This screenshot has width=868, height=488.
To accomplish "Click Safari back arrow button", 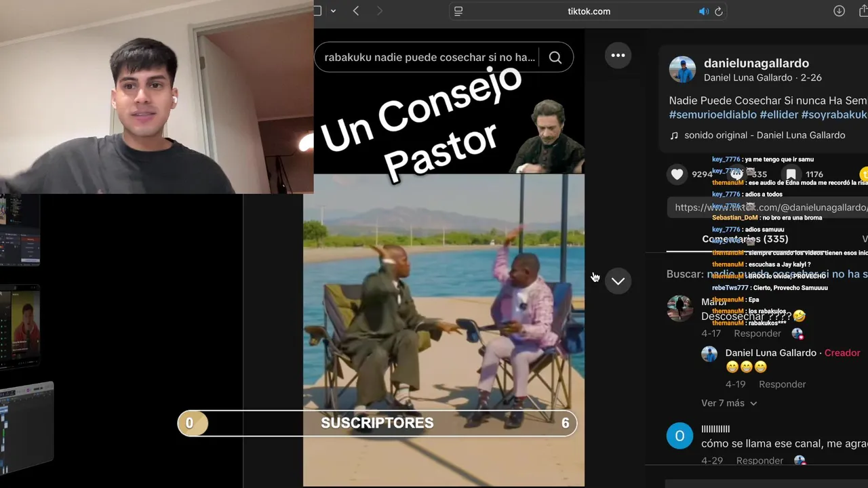I will (x=356, y=11).
